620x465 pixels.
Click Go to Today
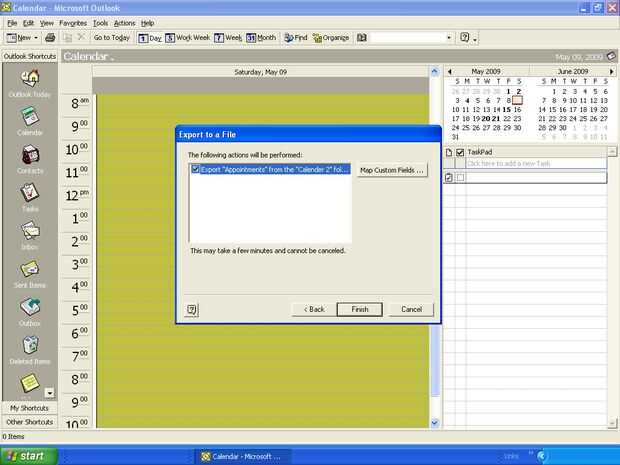click(112, 38)
